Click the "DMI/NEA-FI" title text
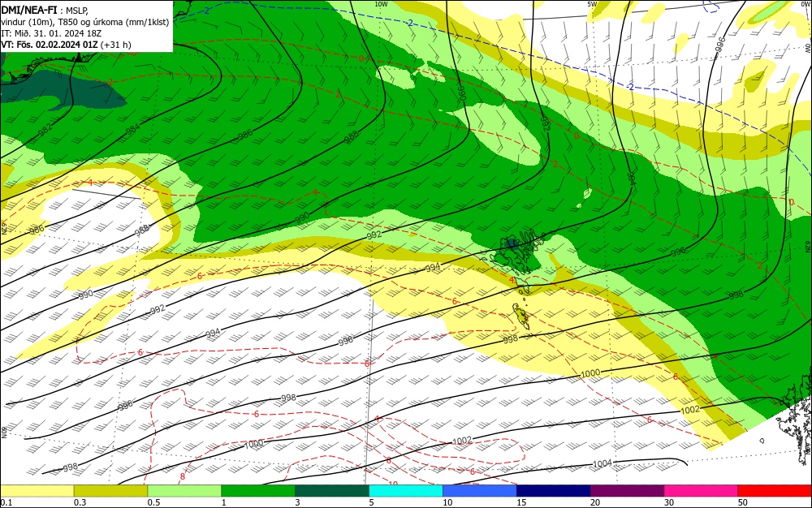Screen dimensions: 812x508 click(28, 9)
